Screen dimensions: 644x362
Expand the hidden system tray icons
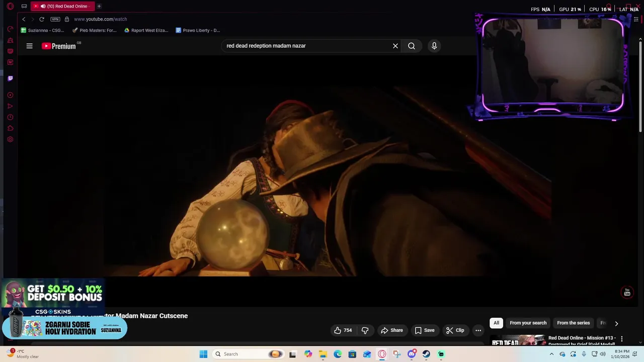pyautogui.click(x=551, y=354)
